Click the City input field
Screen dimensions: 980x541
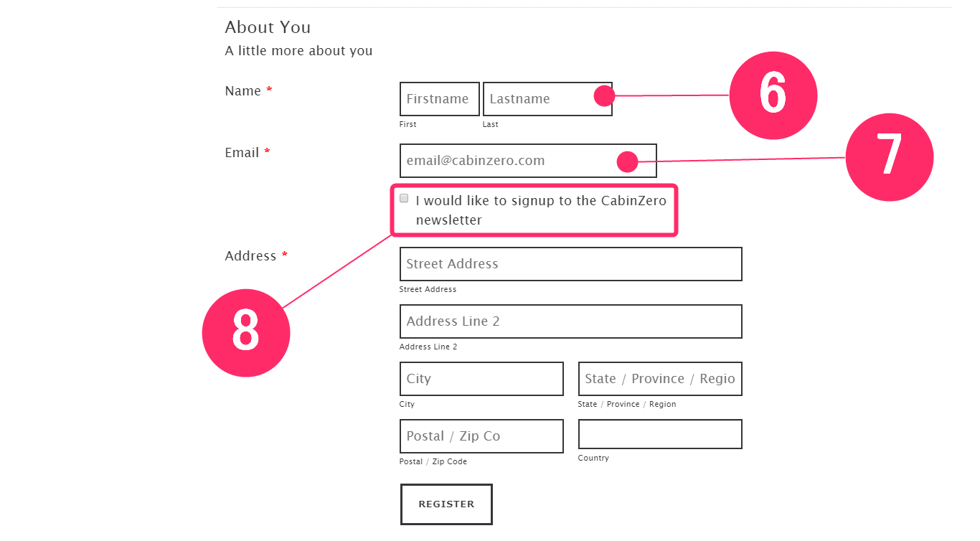[x=481, y=379]
